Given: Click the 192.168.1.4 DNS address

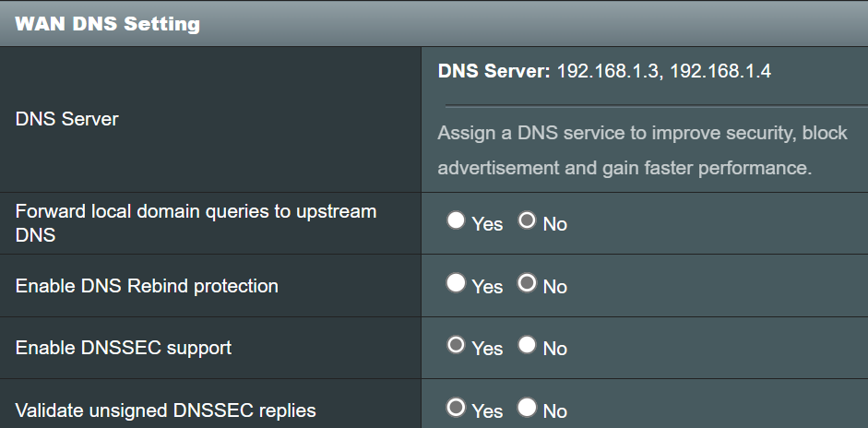Looking at the screenshot, I should 720,72.
